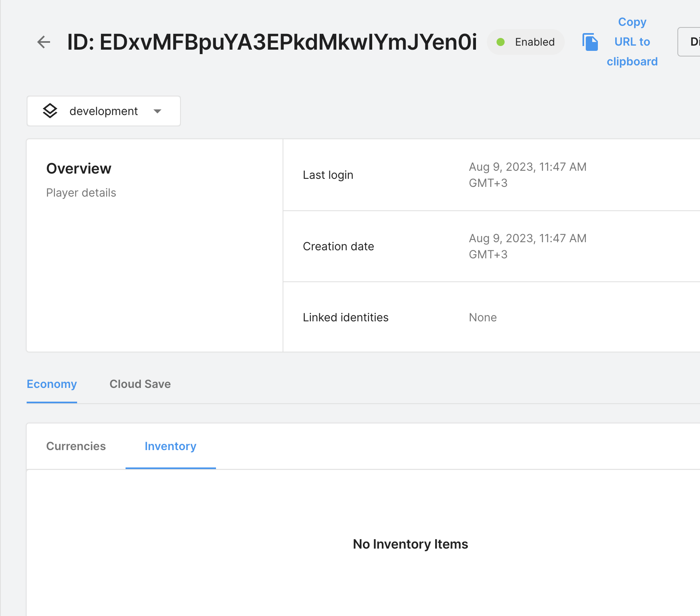700x616 pixels.
Task: Click the copy-to-clipboard document icon
Action: [590, 42]
